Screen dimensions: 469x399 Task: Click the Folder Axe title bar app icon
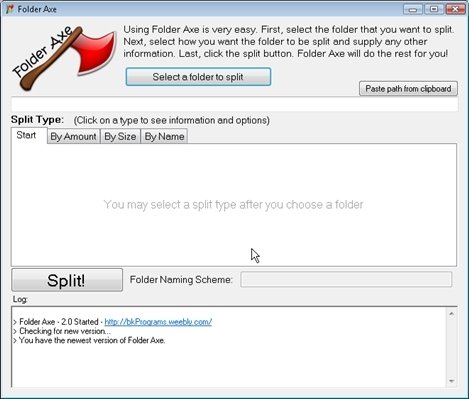point(10,9)
